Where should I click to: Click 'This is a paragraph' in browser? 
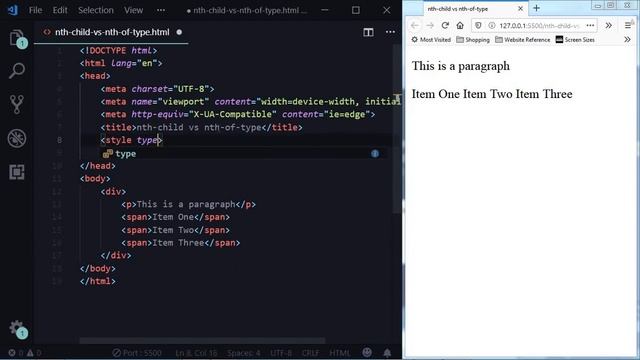pos(461,66)
